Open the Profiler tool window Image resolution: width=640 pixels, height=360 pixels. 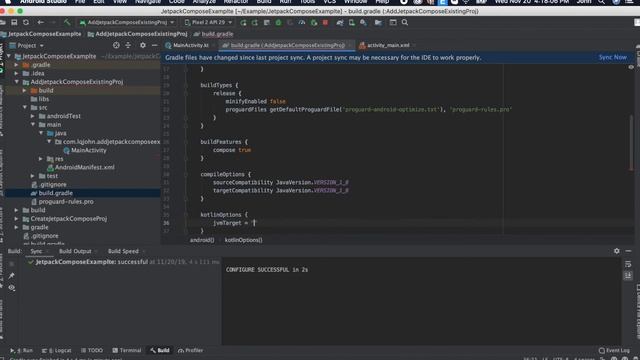[x=190, y=350]
